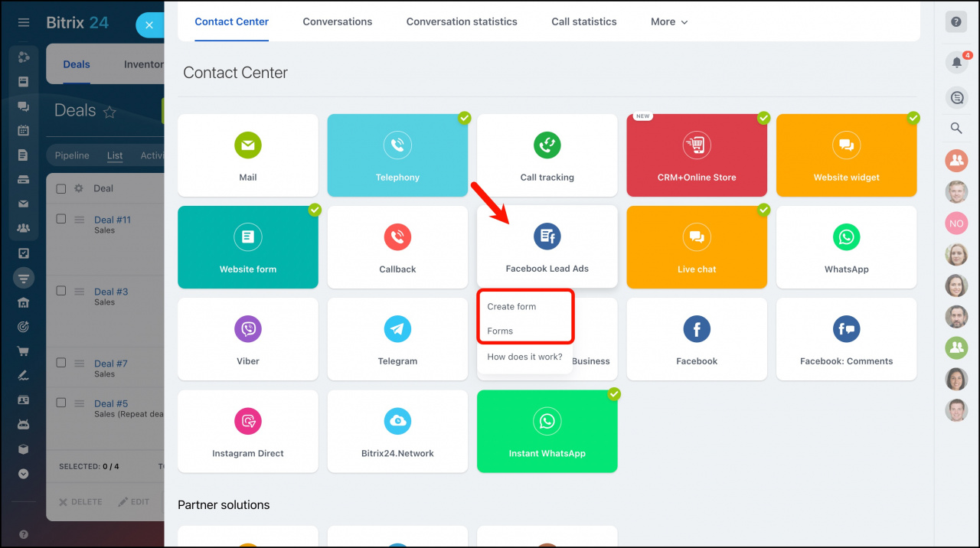Open the Deal #3 link
This screenshot has width=980, height=548.
(x=111, y=292)
